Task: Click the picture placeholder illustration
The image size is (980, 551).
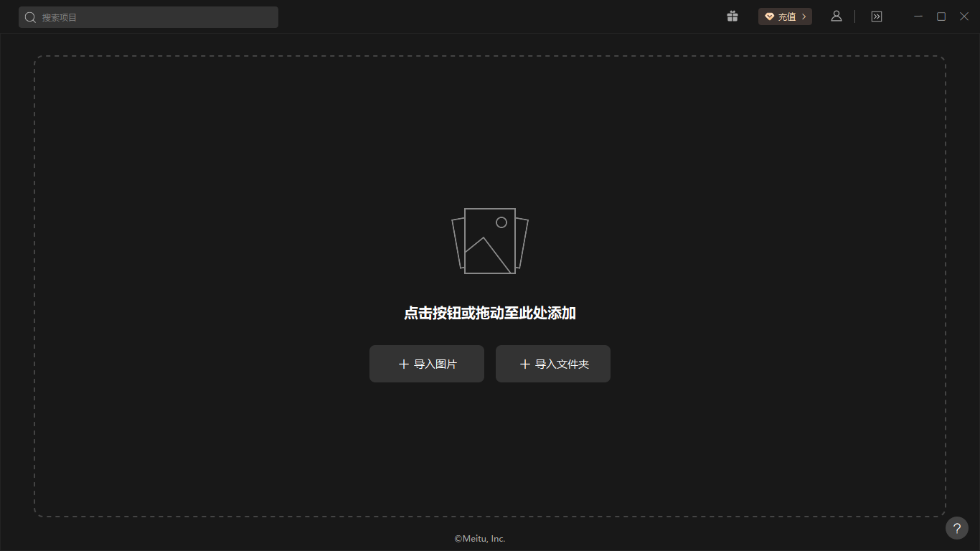Action: (490, 241)
